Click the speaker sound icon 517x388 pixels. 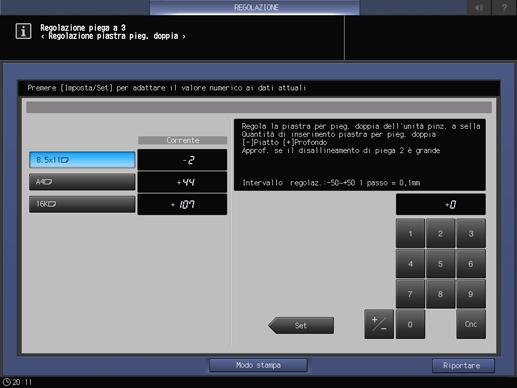pyautogui.click(x=479, y=7)
